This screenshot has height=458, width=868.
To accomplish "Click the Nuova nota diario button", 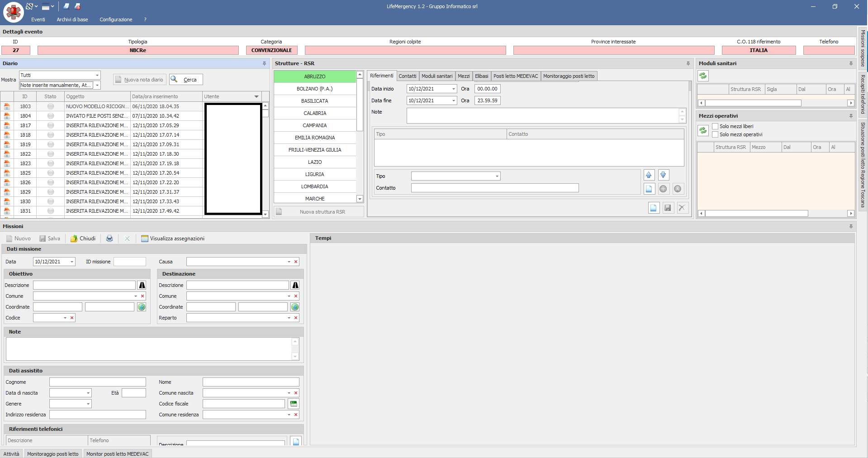I will tap(139, 80).
